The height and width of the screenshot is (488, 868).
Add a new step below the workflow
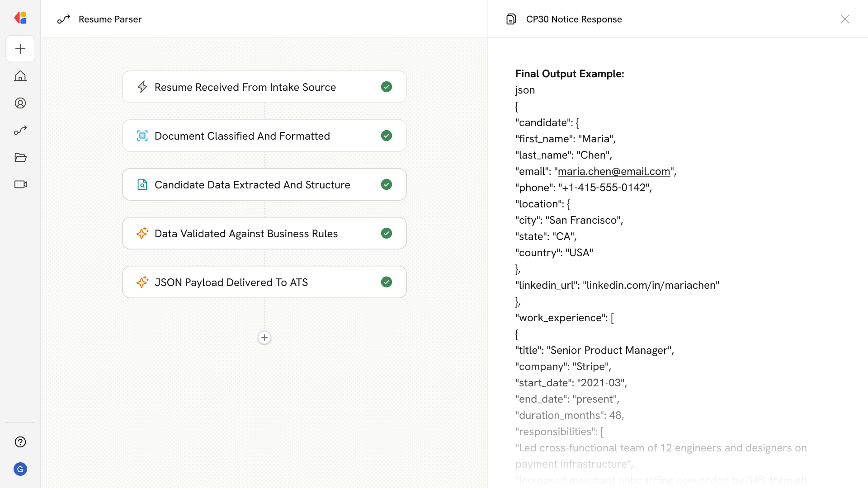264,338
